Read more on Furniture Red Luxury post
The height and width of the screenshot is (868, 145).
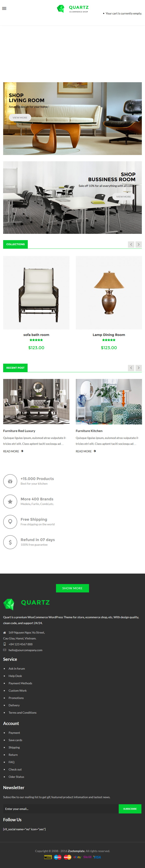click(13, 451)
